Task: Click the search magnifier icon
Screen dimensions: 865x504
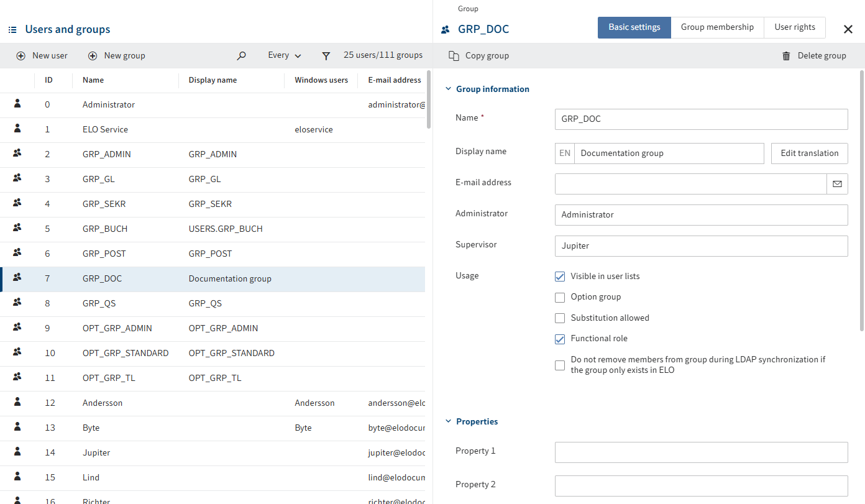Action: (x=242, y=56)
